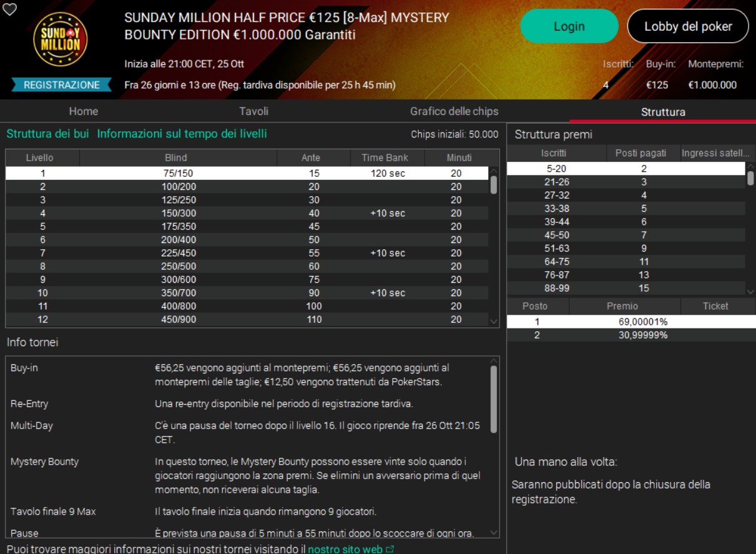Select the row with blind 100/200
Screen dimensions: 756x554
[x=247, y=187]
